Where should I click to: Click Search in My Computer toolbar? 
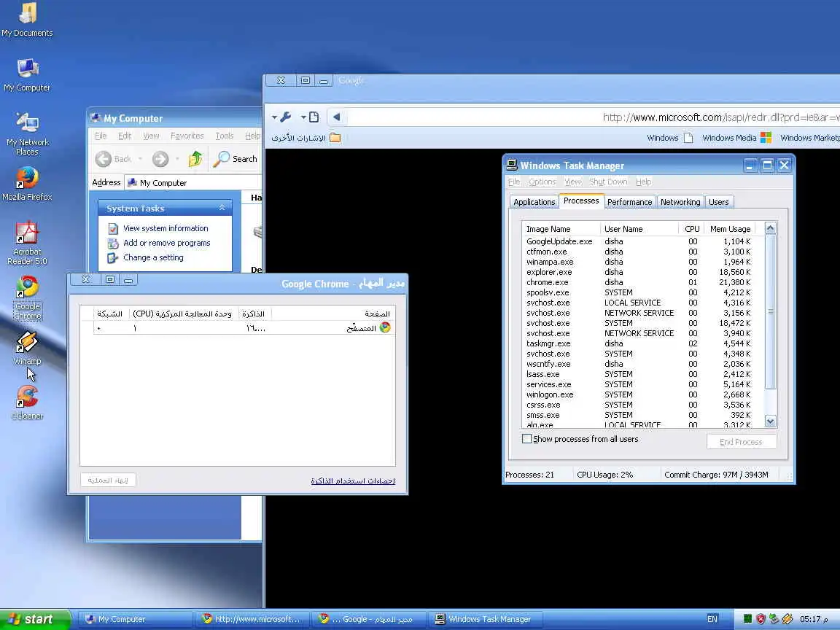(236, 159)
